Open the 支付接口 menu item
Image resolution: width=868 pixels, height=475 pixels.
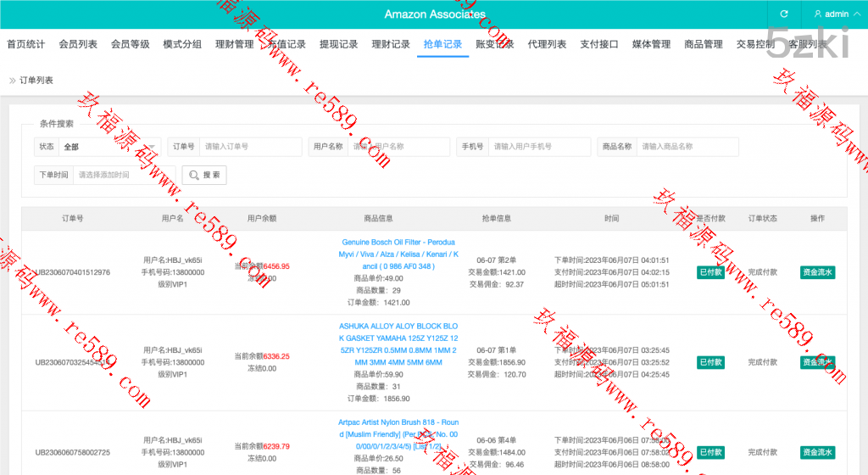pyautogui.click(x=599, y=44)
